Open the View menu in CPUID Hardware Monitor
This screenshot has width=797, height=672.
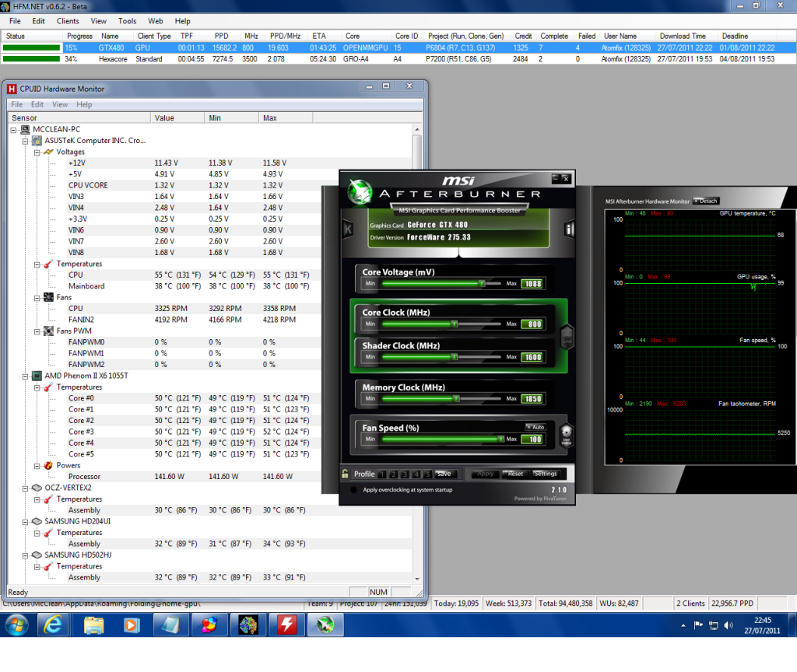[59, 105]
